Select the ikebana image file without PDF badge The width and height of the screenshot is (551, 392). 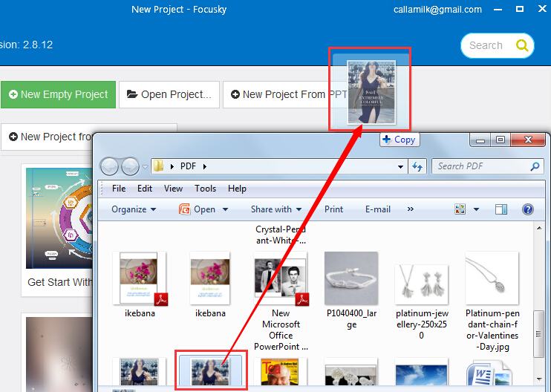(x=210, y=284)
